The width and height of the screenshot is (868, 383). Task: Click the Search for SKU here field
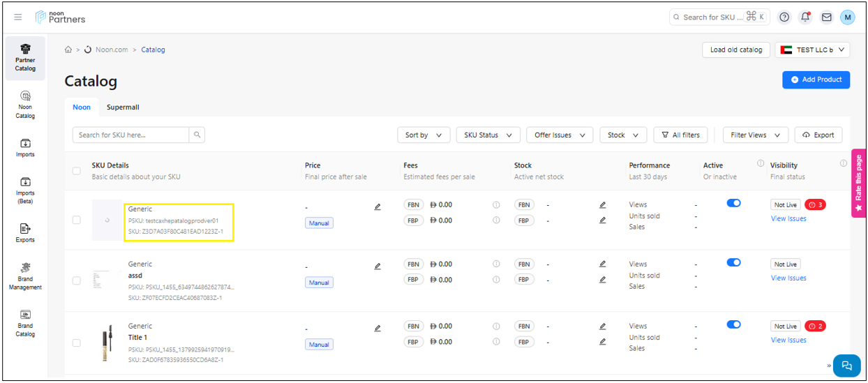coord(130,135)
